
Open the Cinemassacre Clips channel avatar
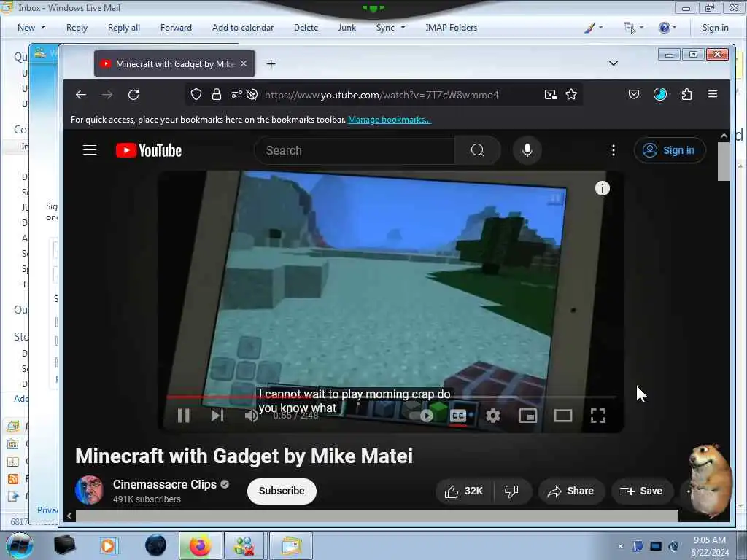click(x=89, y=490)
